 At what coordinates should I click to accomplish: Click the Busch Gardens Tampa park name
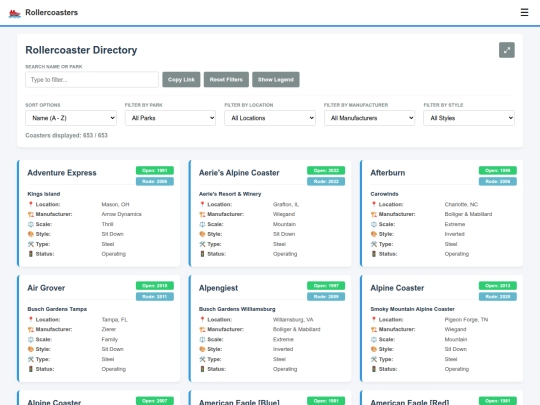(57, 309)
